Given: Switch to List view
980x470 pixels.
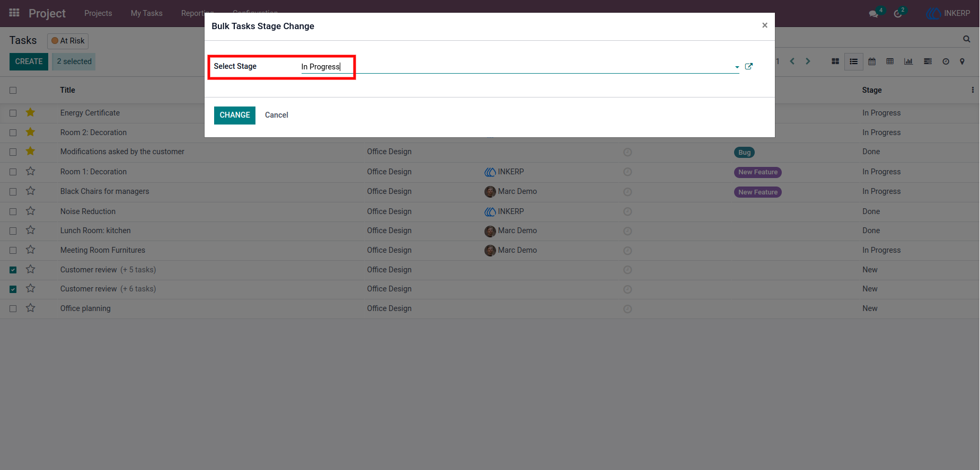Looking at the screenshot, I should (x=854, y=61).
